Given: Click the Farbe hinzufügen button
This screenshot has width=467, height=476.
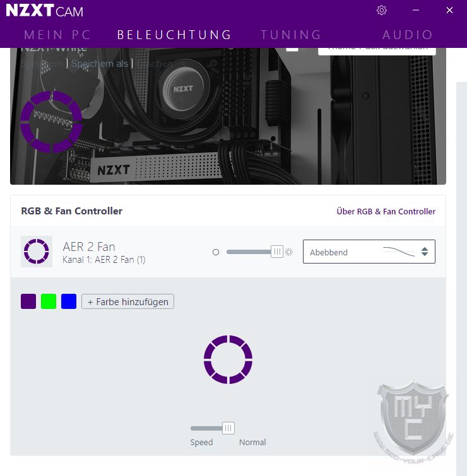Looking at the screenshot, I should coord(127,301).
